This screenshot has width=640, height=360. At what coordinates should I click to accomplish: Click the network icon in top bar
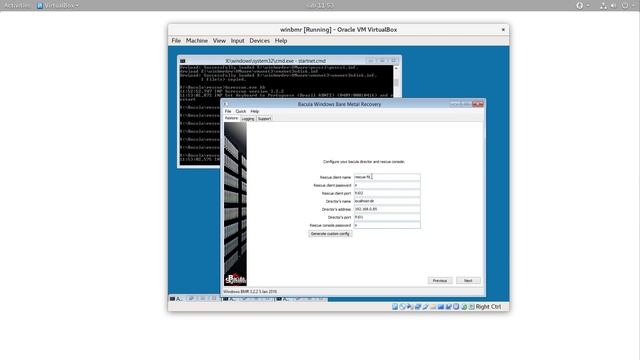pos(603,5)
